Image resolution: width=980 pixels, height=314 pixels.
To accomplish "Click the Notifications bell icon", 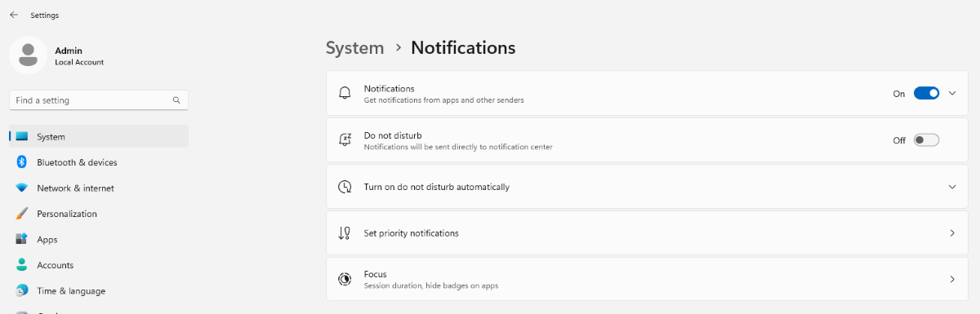I will point(345,93).
